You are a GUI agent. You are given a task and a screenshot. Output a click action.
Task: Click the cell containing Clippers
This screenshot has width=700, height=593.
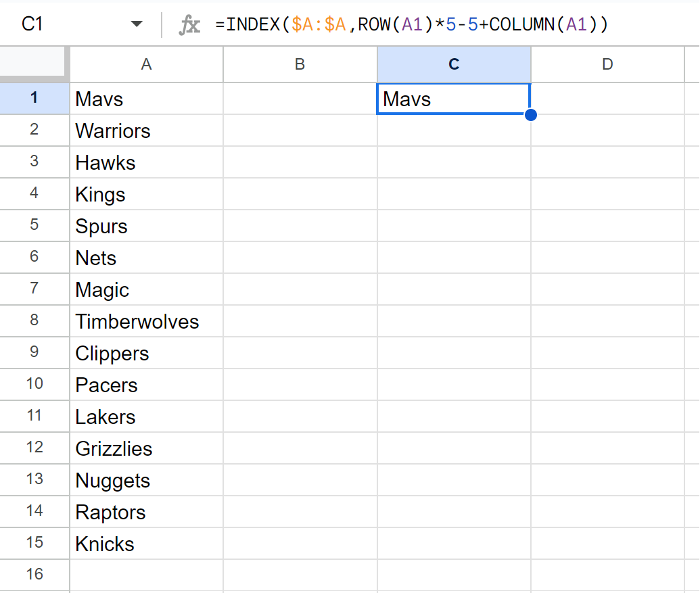point(147,352)
